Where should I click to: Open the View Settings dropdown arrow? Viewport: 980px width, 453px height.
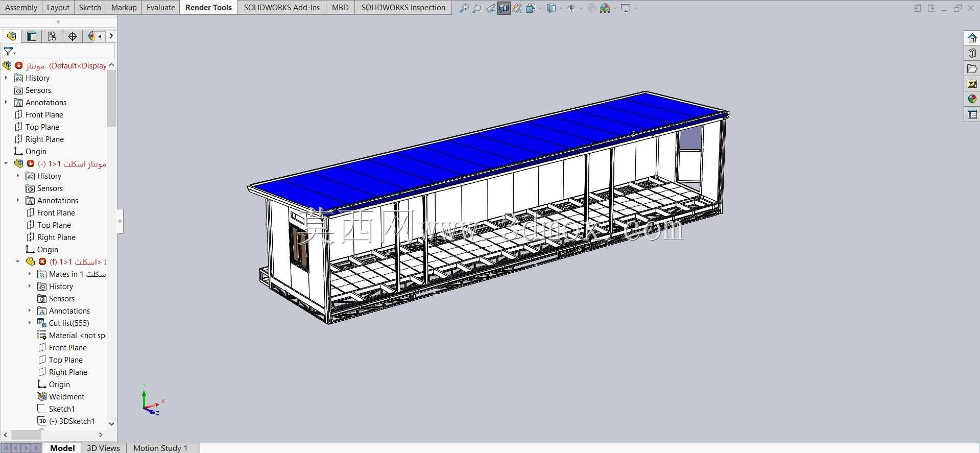[635, 8]
